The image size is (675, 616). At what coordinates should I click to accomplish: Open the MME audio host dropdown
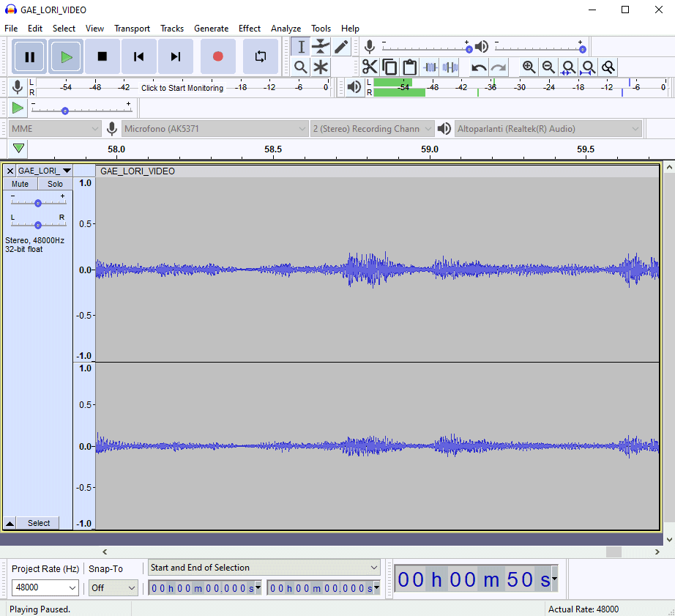tap(55, 129)
